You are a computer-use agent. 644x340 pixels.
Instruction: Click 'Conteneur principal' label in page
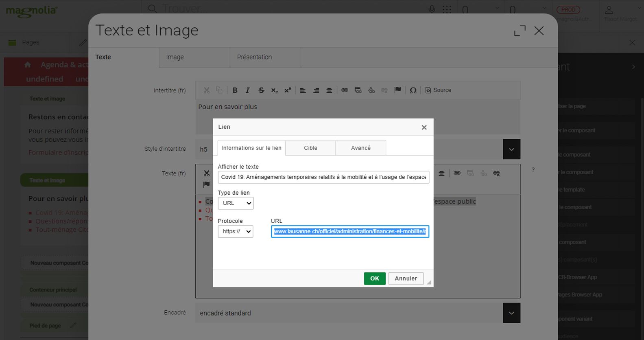coord(53,290)
